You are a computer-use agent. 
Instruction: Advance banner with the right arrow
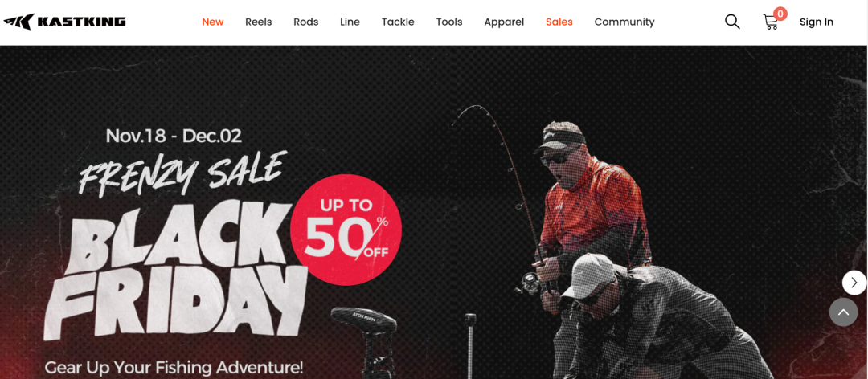click(x=854, y=283)
